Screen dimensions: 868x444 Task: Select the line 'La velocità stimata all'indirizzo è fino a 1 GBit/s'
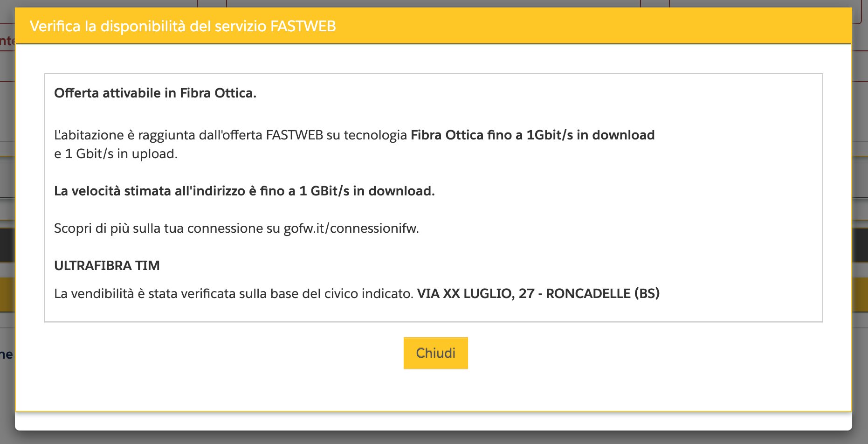(244, 191)
